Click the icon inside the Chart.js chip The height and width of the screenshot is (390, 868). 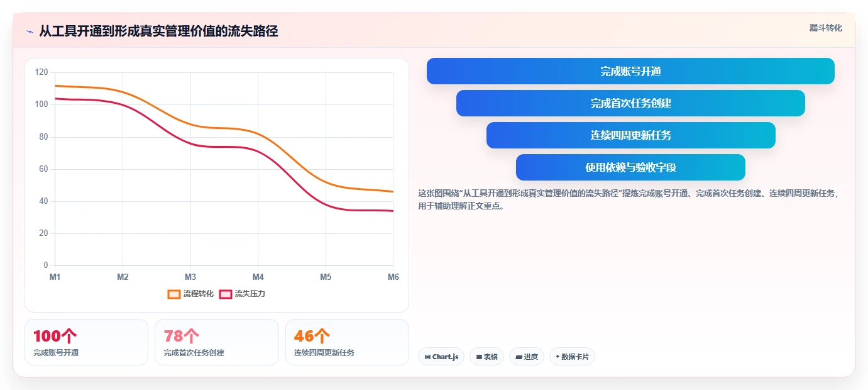(427, 357)
